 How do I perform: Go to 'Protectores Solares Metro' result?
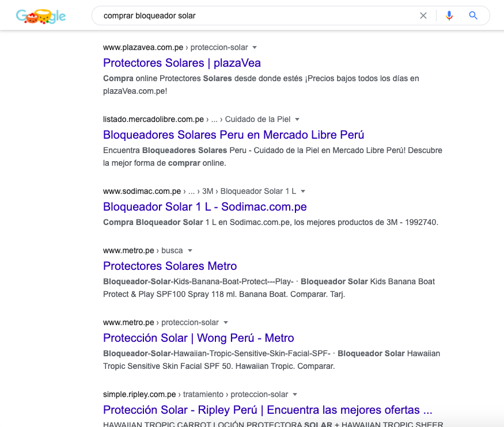point(170,266)
